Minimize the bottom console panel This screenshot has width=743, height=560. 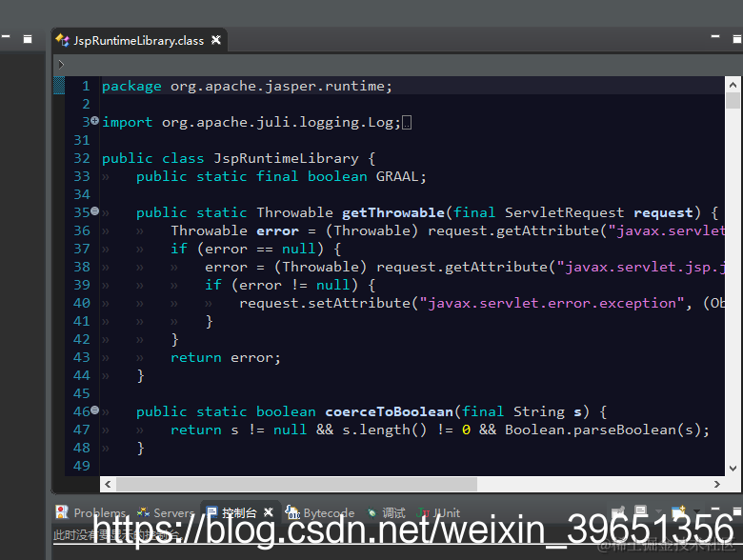(x=715, y=510)
